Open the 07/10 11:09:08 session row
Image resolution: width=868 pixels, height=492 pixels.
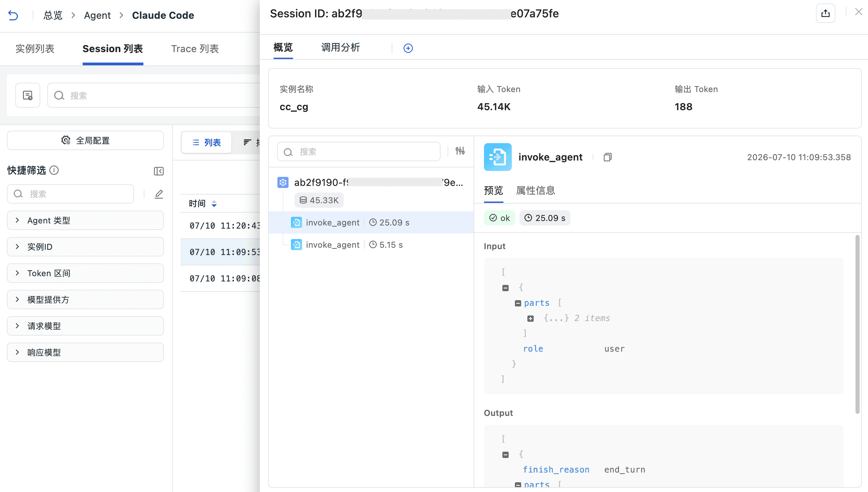[220, 278]
